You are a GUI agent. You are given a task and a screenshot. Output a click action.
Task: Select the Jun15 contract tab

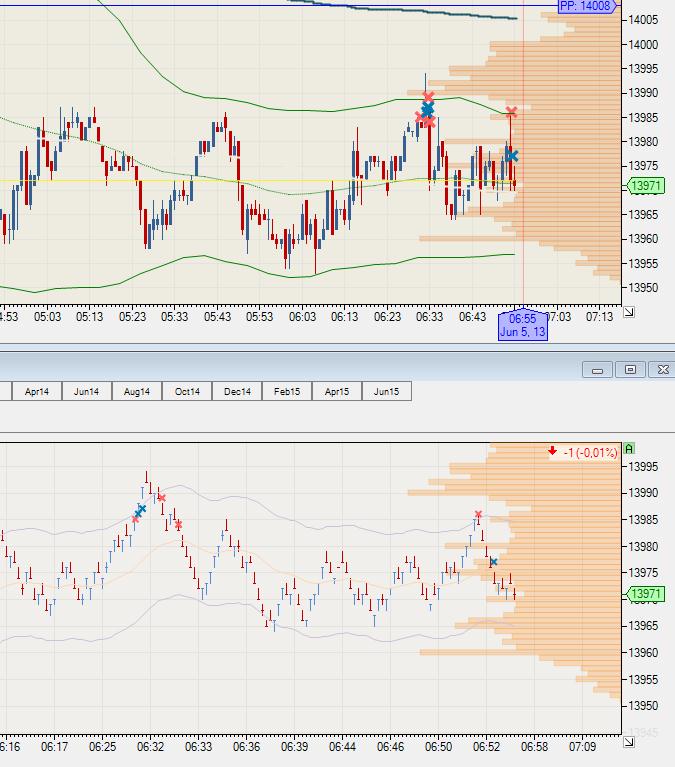pos(386,391)
